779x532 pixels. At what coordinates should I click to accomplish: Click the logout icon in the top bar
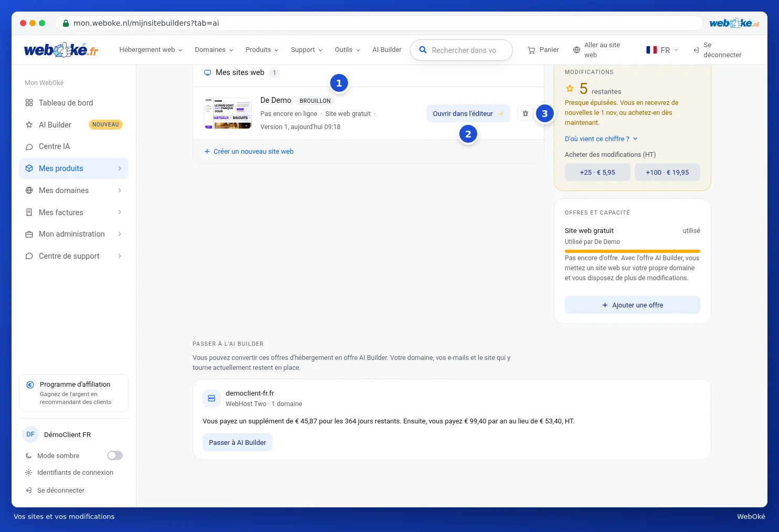pos(696,50)
